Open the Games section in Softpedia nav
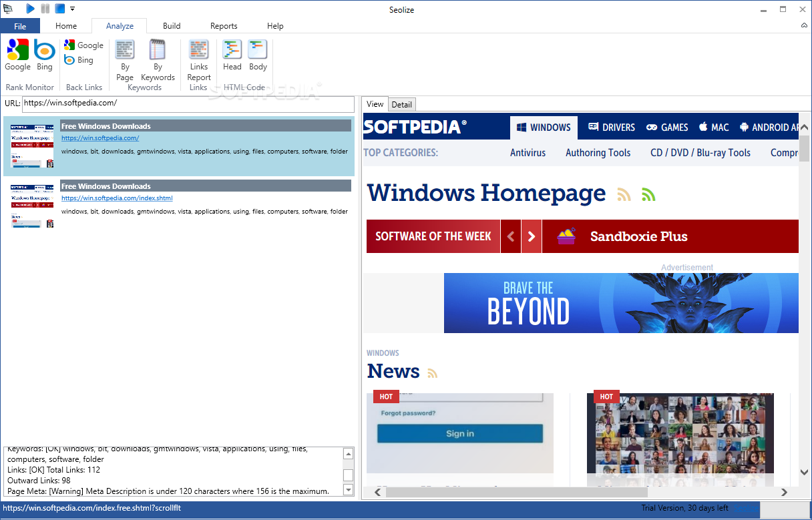812x520 pixels. click(667, 127)
